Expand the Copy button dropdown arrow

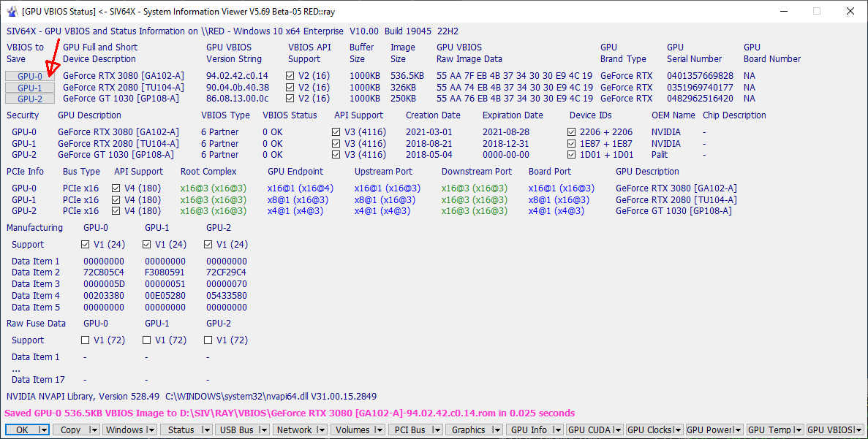(94, 430)
